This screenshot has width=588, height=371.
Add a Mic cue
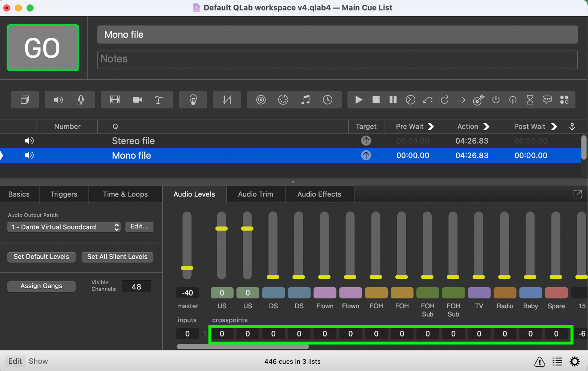point(81,100)
